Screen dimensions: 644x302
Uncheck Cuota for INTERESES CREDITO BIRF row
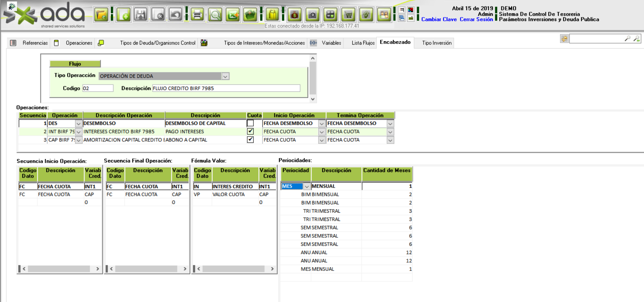pos(250,132)
